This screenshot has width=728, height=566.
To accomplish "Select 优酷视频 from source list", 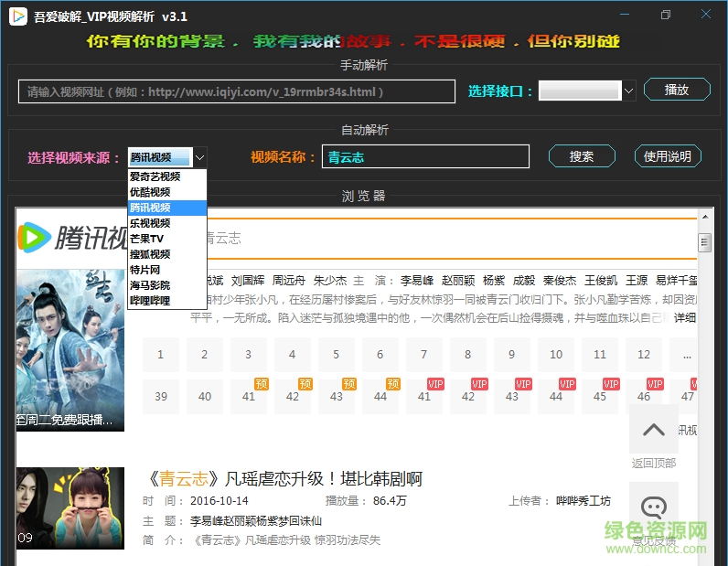I will coord(167,192).
